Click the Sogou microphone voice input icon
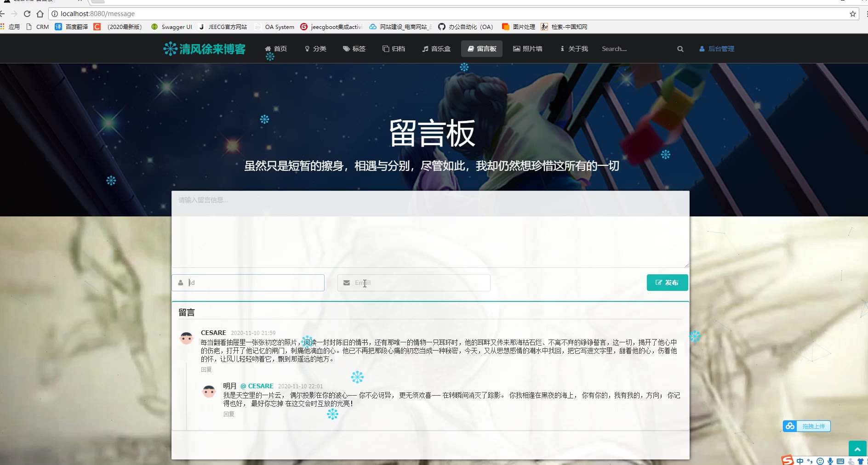The image size is (868, 465). (x=830, y=461)
